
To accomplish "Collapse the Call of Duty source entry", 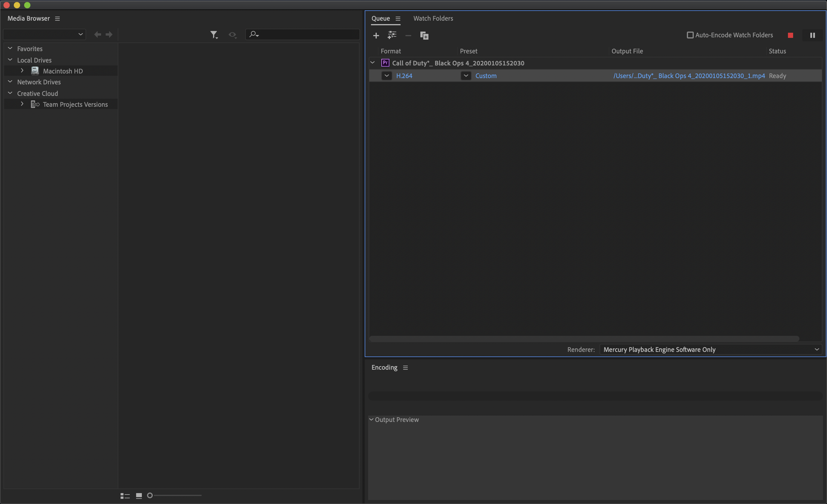I will [372, 62].
